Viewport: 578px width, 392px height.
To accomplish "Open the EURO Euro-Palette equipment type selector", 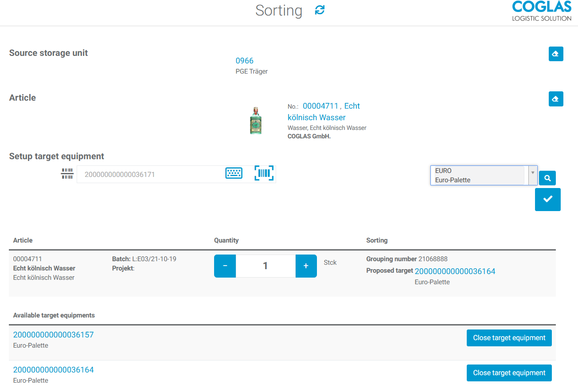I will tap(484, 175).
